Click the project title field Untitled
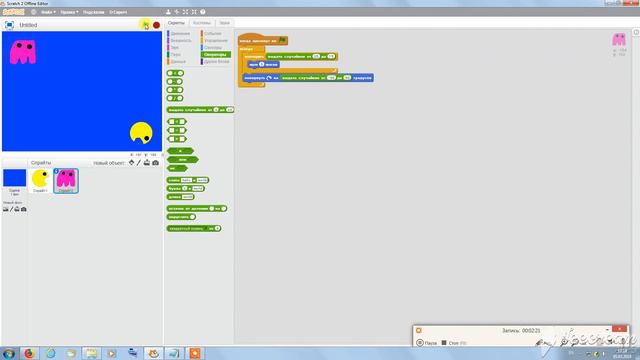This screenshot has width=640, height=360. click(x=28, y=25)
